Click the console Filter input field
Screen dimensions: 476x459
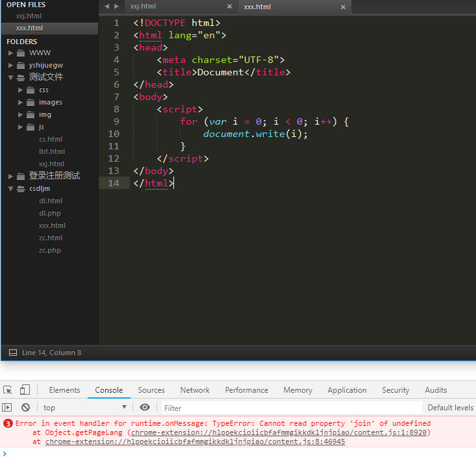pyautogui.click(x=289, y=408)
